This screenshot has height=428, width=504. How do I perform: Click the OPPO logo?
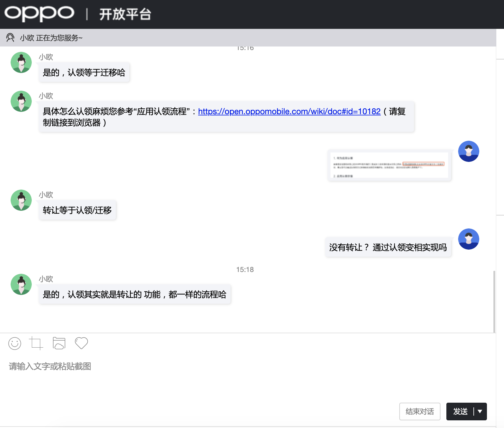tap(39, 14)
